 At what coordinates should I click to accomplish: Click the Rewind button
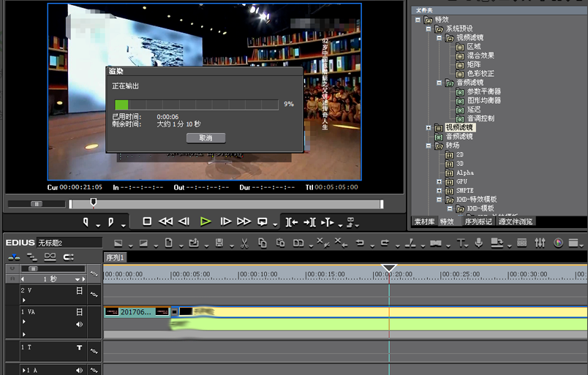coord(166,221)
